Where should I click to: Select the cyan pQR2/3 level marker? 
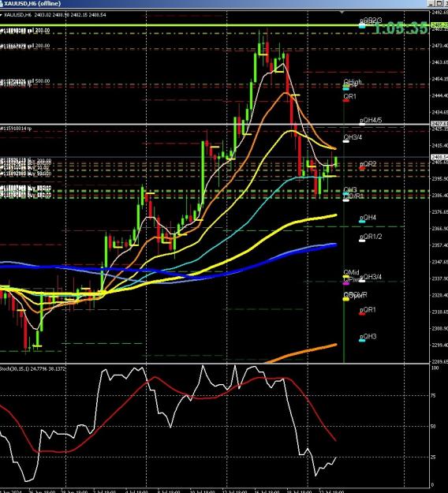362,26
